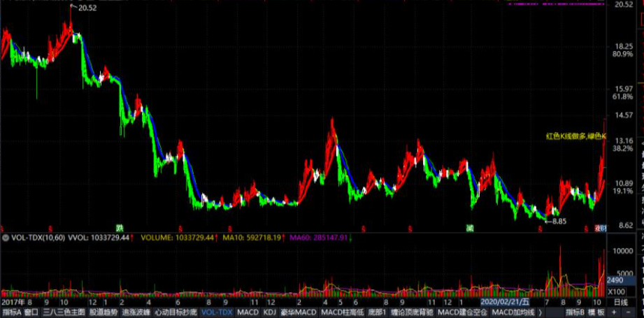
Task: Switch to 追涨波峰 indicator
Action: [136, 312]
